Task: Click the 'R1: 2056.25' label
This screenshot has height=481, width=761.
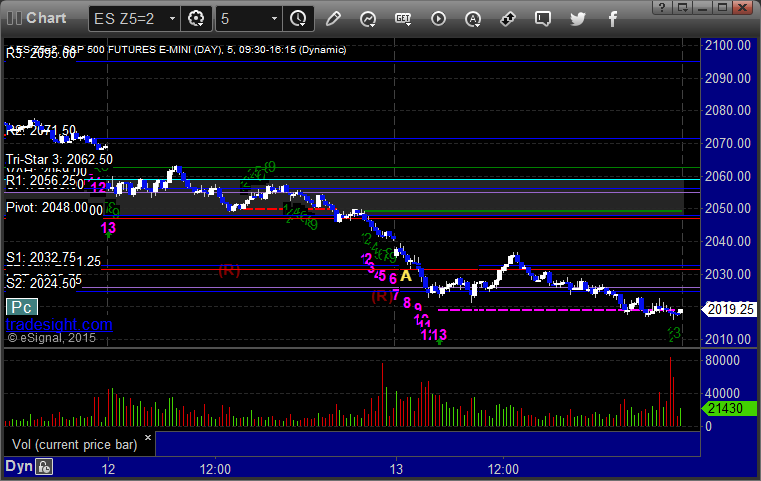Action: [41, 181]
